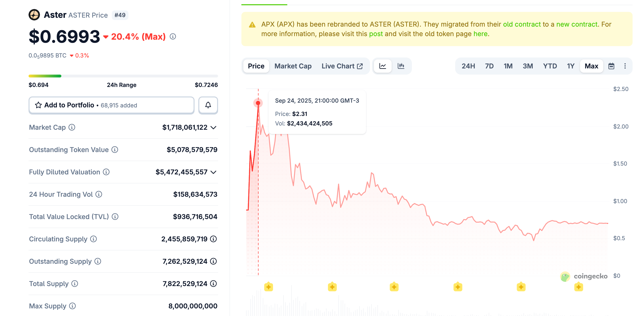Click Add to Portfolio button
644x316 pixels.
tap(112, 105)
